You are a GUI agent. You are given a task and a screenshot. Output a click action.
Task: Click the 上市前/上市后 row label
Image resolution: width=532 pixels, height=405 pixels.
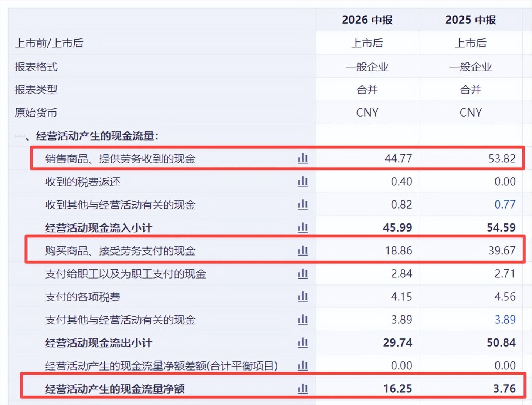click(49, 43)
